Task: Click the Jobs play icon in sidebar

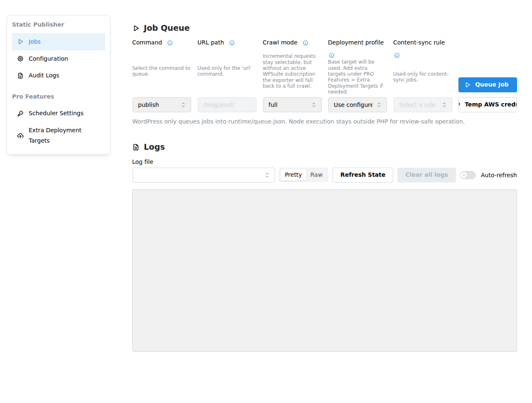Action: click(x=20, y=42)
